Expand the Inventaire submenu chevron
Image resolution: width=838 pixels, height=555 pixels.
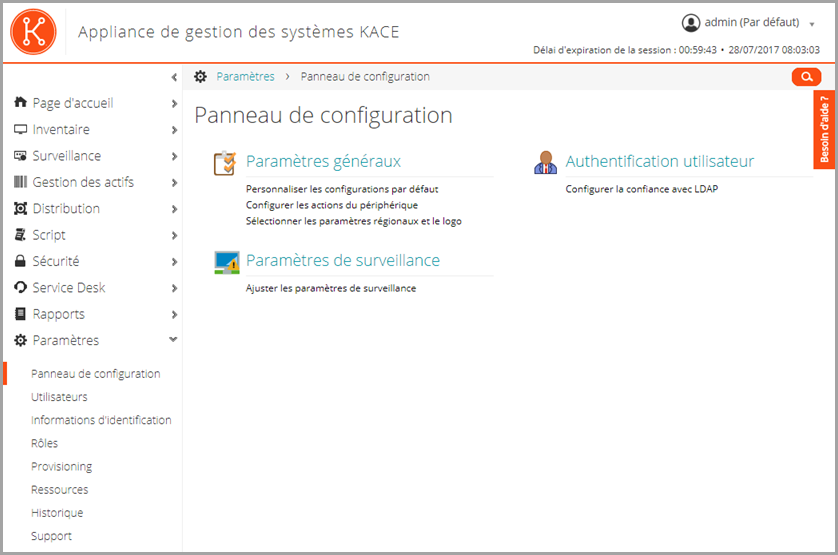(x=174, y=130)
